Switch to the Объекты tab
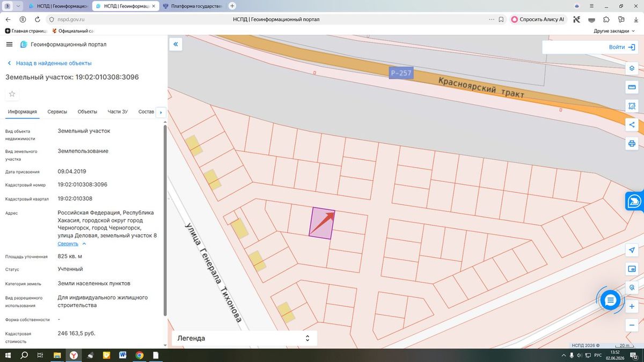Image resolution: width=644 pixels, height=362 pixels. [87, 112]
